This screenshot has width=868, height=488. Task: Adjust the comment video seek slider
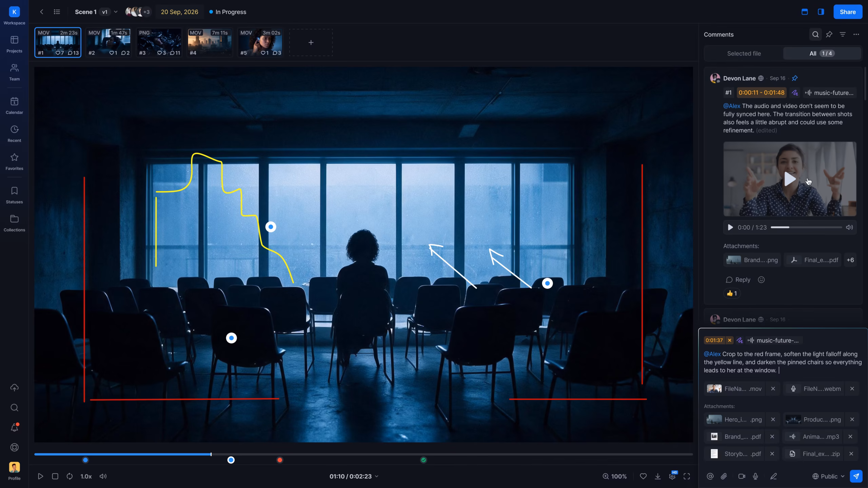806,227
